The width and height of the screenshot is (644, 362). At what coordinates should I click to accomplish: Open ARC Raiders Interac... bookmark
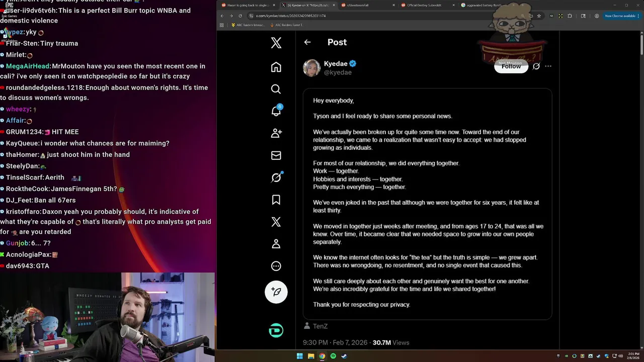pos(248,25)
